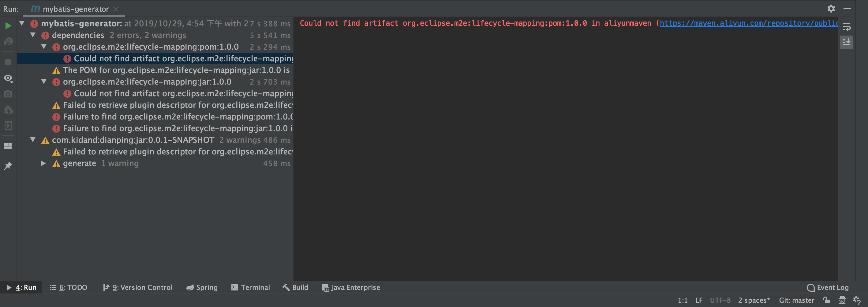Click the TODO list icon

click(53, 287)
